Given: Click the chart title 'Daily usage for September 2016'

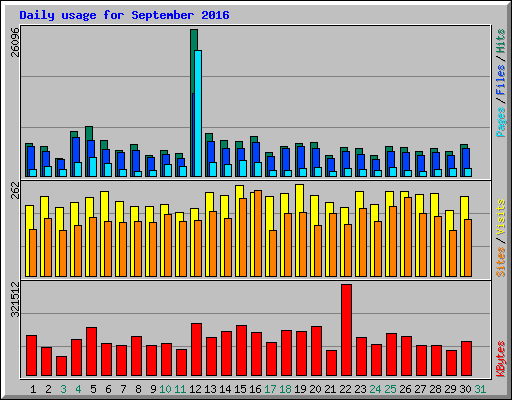Looking at the screenshot, I should (x=124, y=15).
